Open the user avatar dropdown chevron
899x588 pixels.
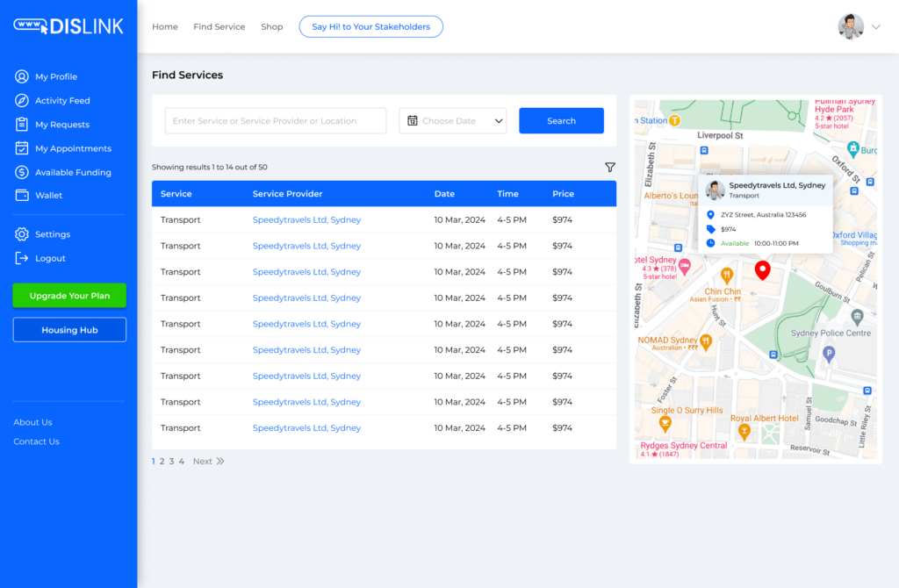(x=875, y=27)
